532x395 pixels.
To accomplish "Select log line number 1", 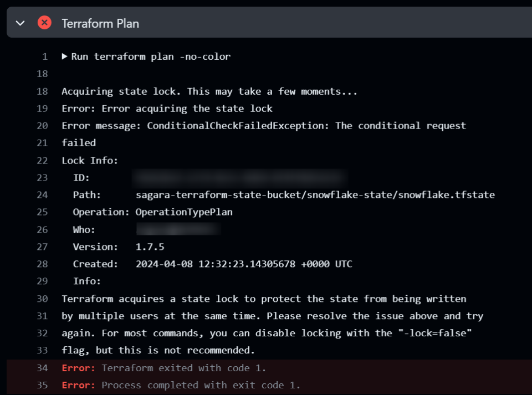I will [45, 57].
